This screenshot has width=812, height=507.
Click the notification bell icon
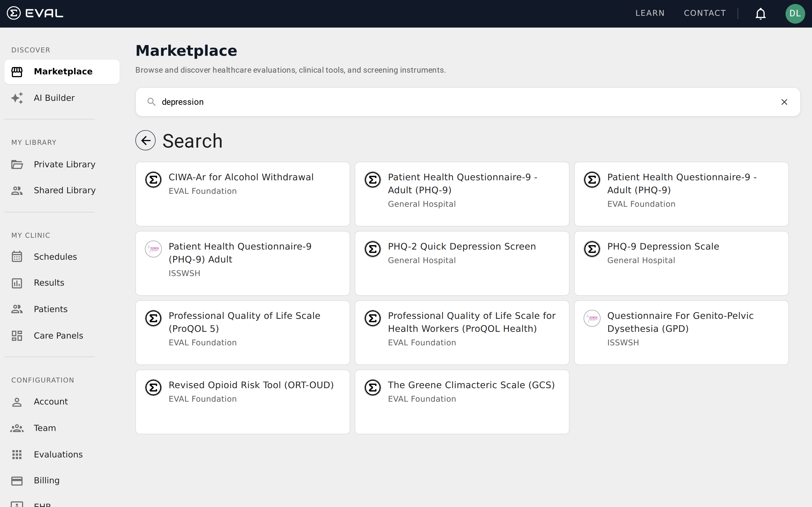click(x=760, y=14)
